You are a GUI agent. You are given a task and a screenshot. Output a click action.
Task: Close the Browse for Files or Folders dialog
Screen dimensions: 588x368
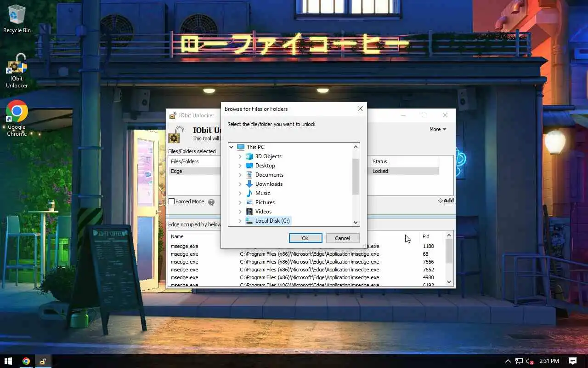point(360,109)
